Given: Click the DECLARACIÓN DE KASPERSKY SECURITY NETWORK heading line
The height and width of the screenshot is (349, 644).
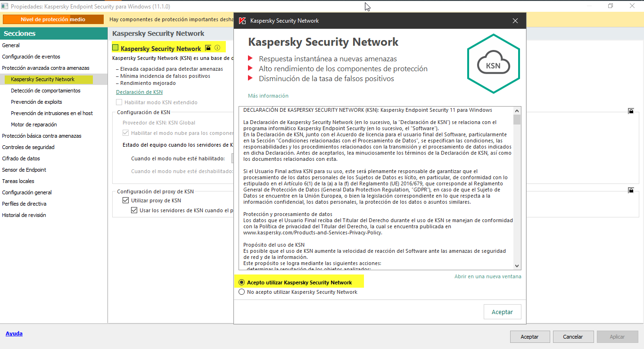Looking at the screenshot, I should click(x=368, y=110).
